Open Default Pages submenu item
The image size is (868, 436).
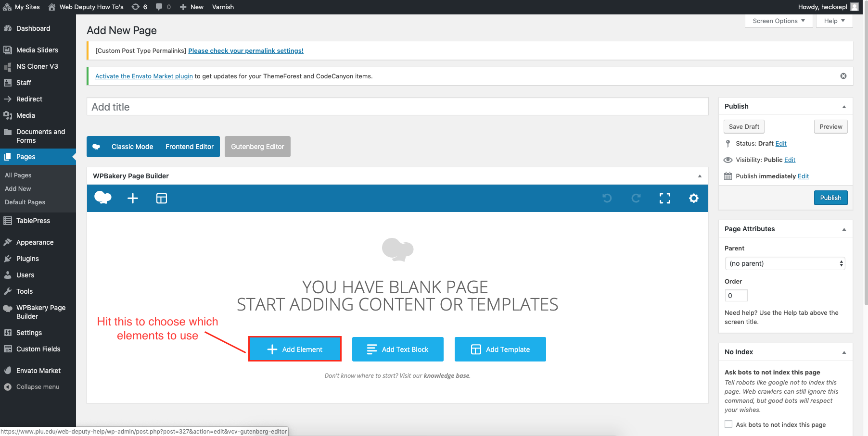point(25,202)
